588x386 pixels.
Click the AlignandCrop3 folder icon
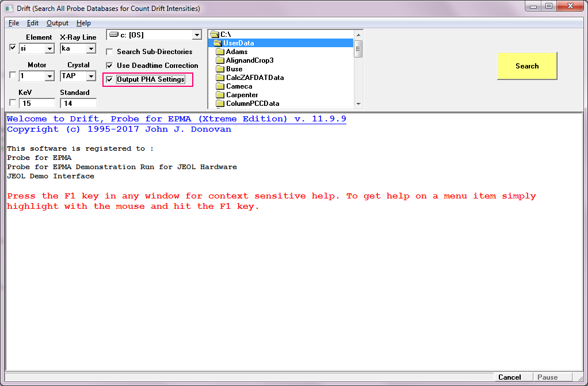pyautogui.click(x=220, y=60)
